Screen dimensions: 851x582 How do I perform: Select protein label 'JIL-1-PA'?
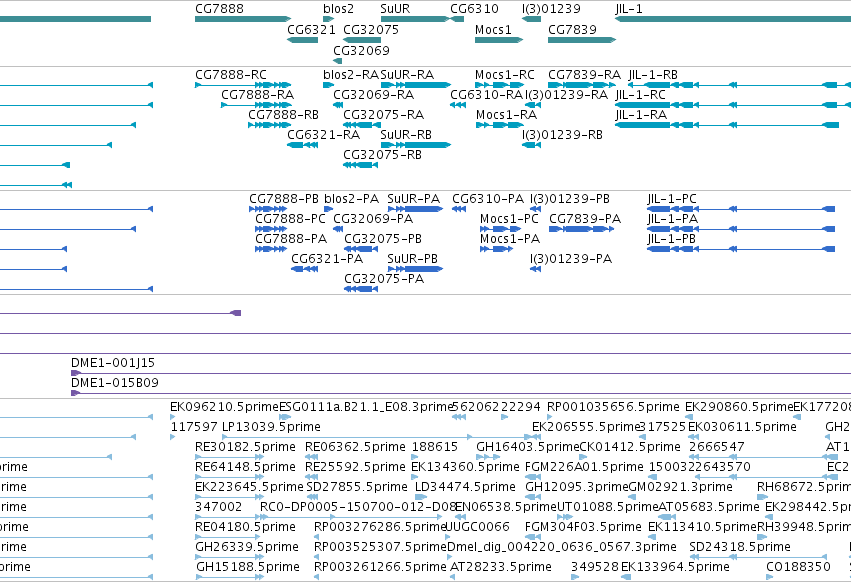coord(672,219)
